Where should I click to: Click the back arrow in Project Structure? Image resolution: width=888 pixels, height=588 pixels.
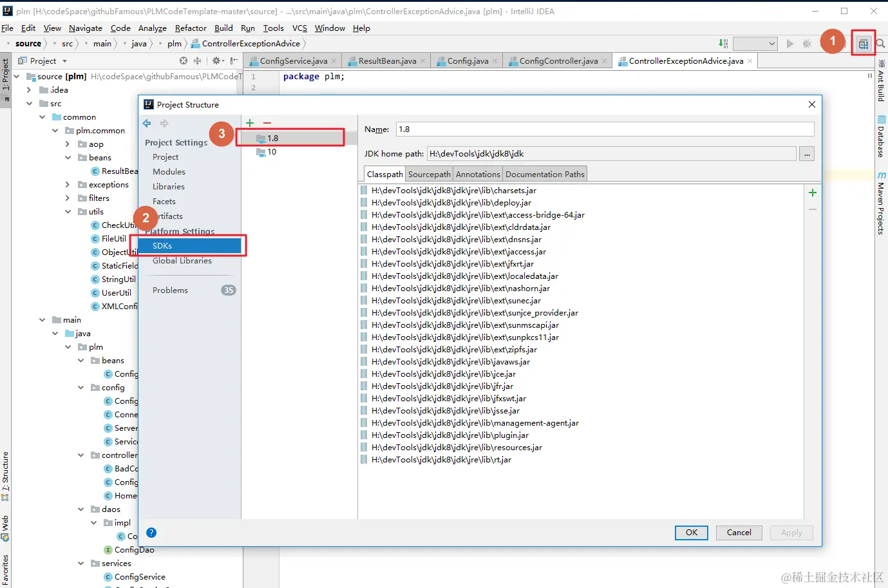147,123
